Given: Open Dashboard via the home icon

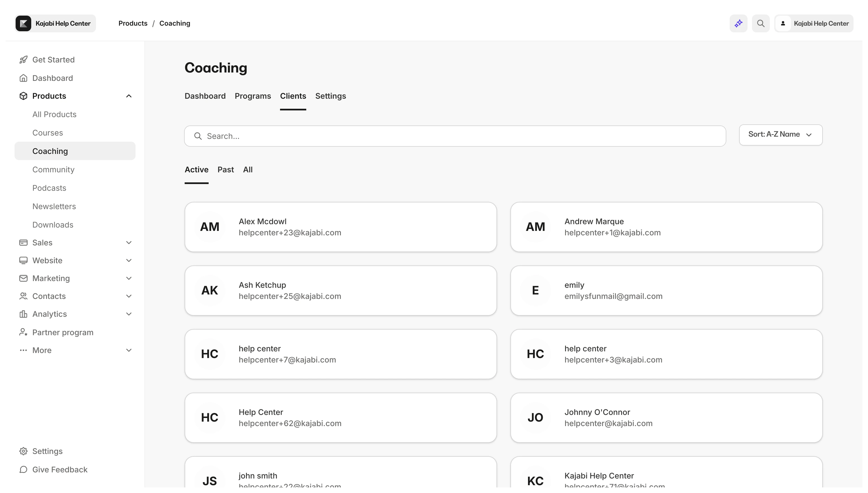Looking at the screenshot, I should [x=23, y=78].
